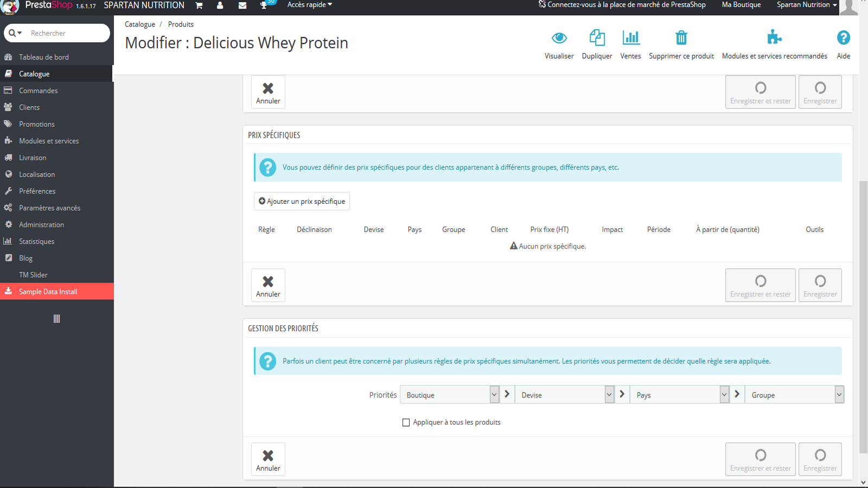This screenshot has width=868, height=488.
Task: Click the Dupliquer product icon
Action: point(597,37)
